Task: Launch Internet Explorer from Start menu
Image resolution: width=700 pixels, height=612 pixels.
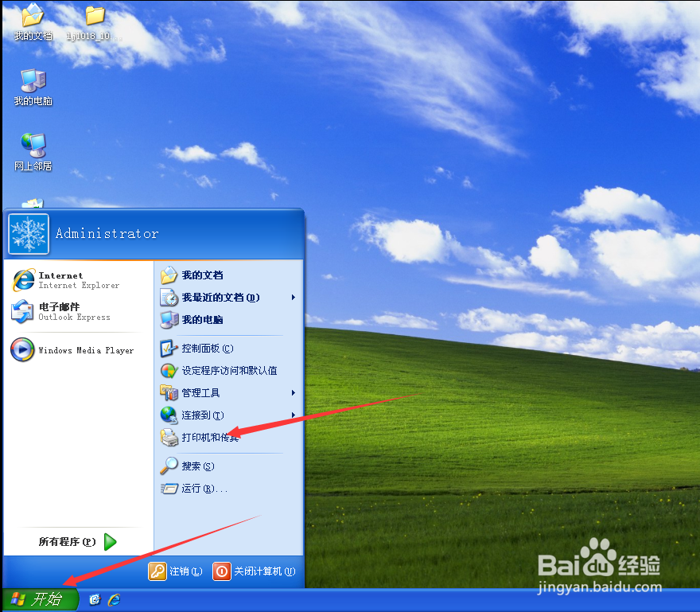Action: click(79, 280)
